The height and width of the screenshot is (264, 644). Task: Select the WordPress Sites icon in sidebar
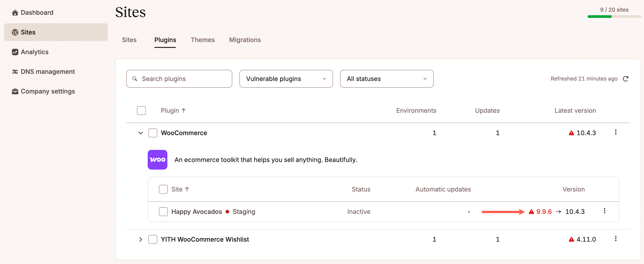coord(15,32)
